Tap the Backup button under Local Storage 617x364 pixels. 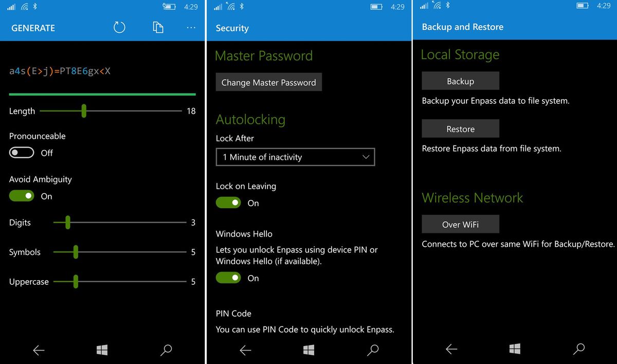tap(460, 80)
